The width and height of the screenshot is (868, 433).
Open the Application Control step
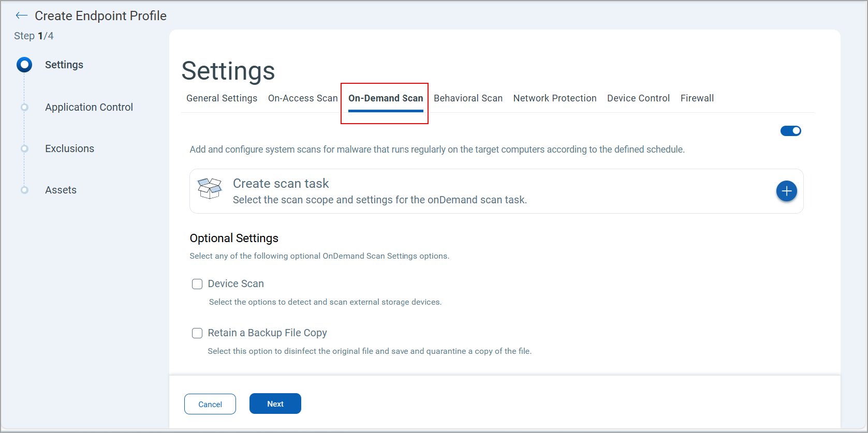click(x=89, y=107)
